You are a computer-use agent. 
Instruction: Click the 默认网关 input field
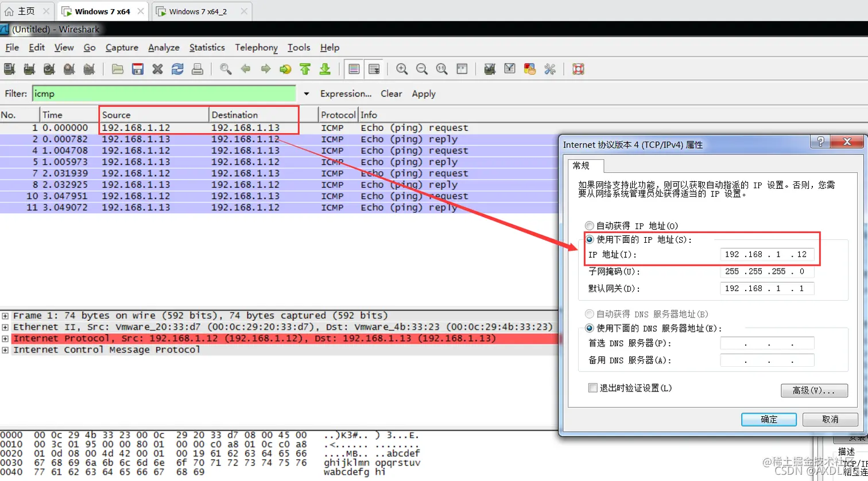[767, 289]
